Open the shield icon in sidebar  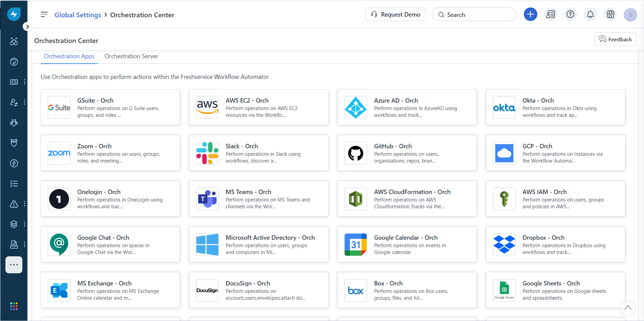pos(14,143)
